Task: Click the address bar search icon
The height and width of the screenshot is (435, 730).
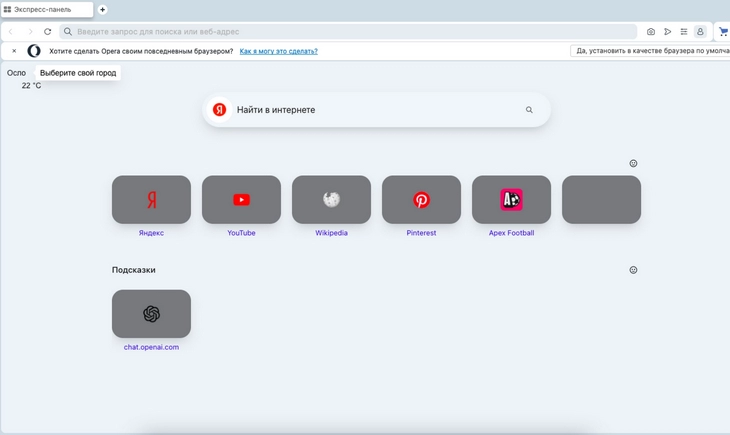Action: 68,32
